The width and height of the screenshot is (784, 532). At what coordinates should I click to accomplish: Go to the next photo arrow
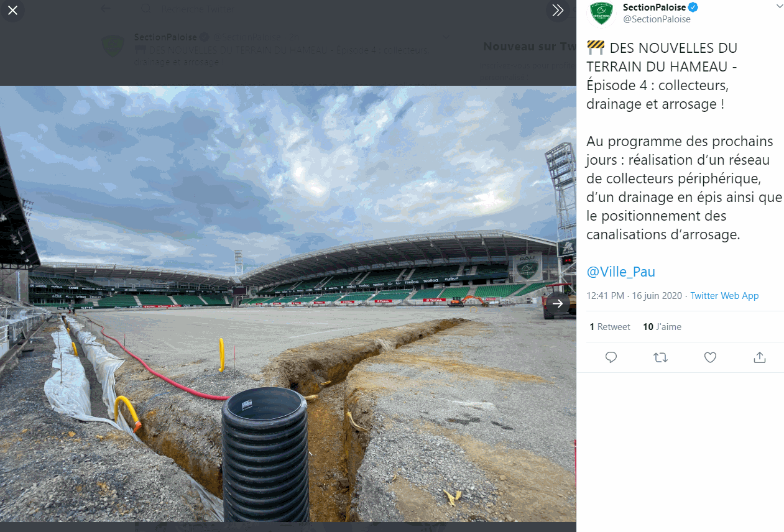point(558,303)
